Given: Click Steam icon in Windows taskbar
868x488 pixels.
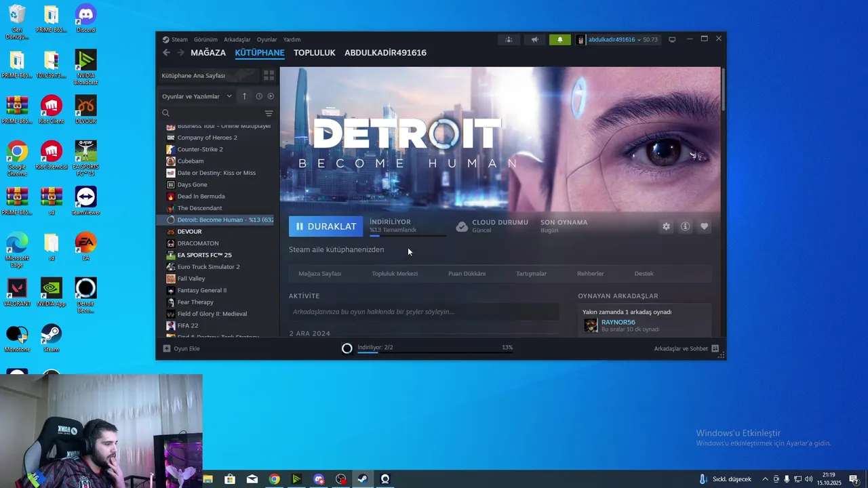Looking at the screenshot, I should (363, 479).
